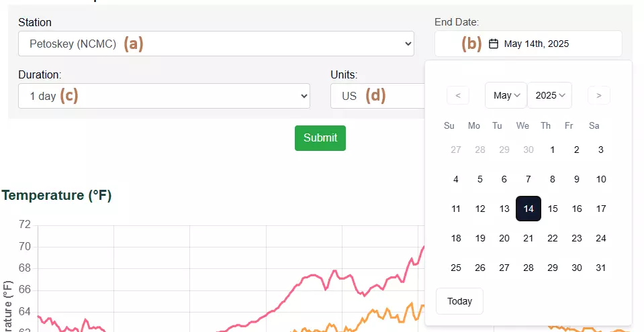Viewport: 644px width, 332px height.
Task: Choose May 31 in the calendar
Action: tap(601, 268)
